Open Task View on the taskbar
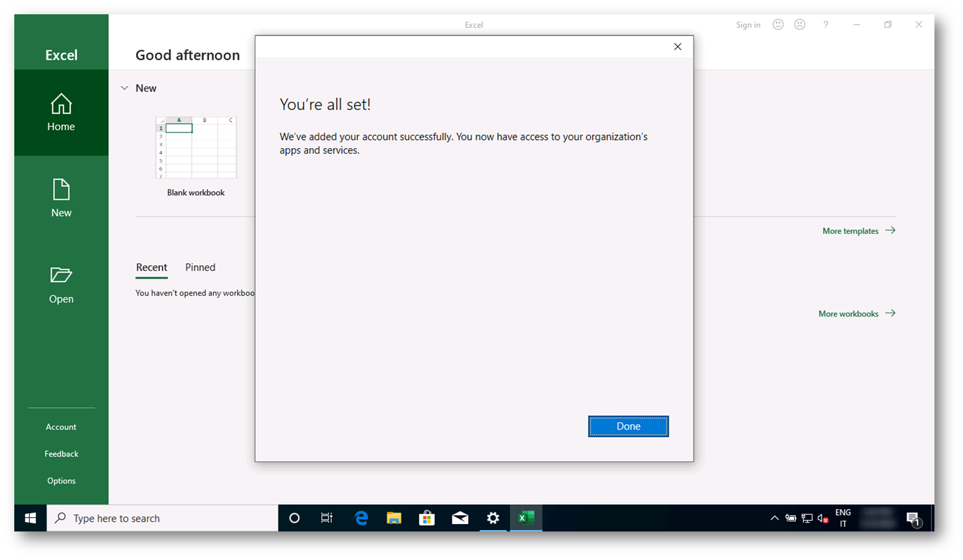963x560 pixels. click(x=327, y=518)
